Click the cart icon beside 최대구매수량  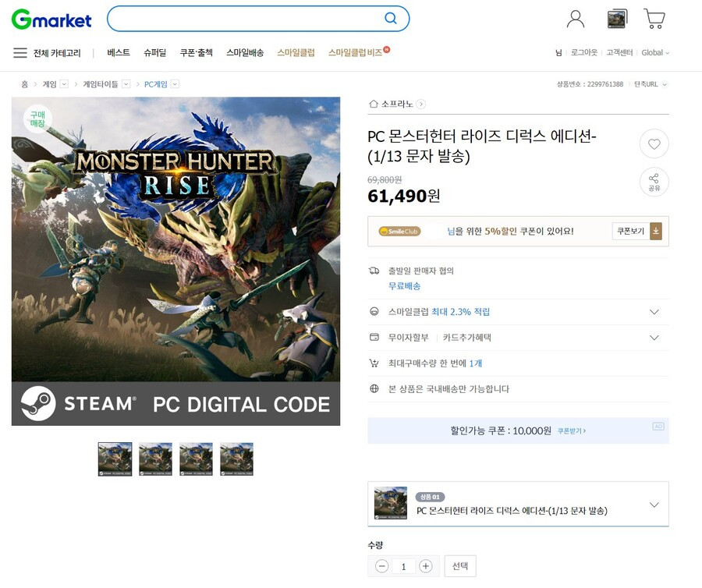[x=374, y=363]
